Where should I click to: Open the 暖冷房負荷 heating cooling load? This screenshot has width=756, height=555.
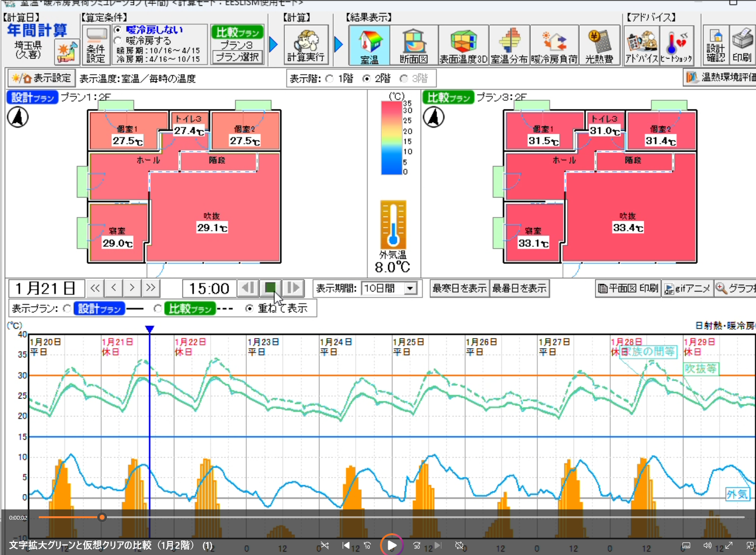pos(554,46)
